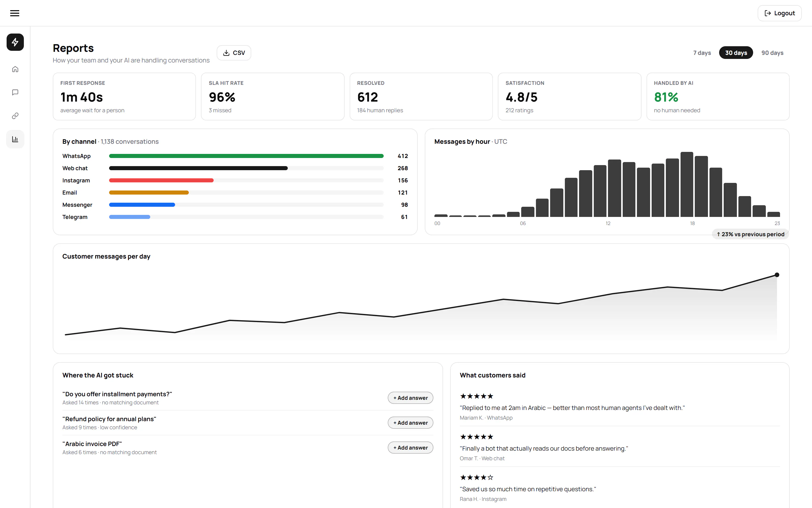Select the Reports bar chart sidebar icon
Image resolution: width=812 pixels, height=508 pixels.
(x=15, y=139)
